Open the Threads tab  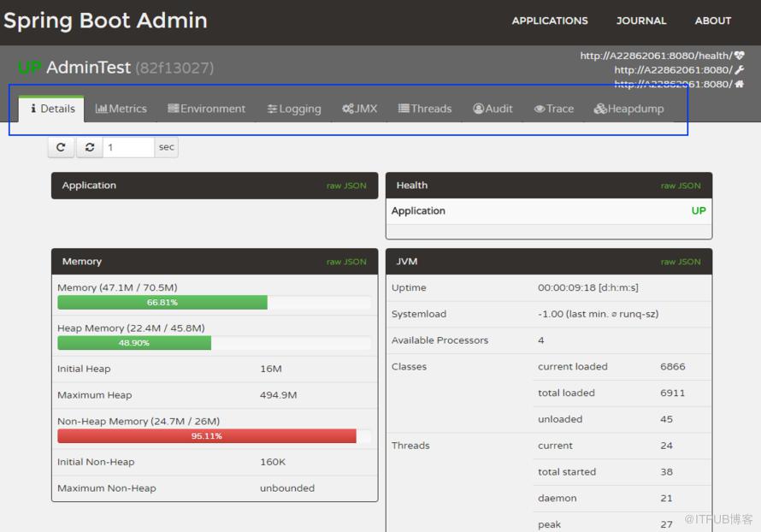coord(425,109)
